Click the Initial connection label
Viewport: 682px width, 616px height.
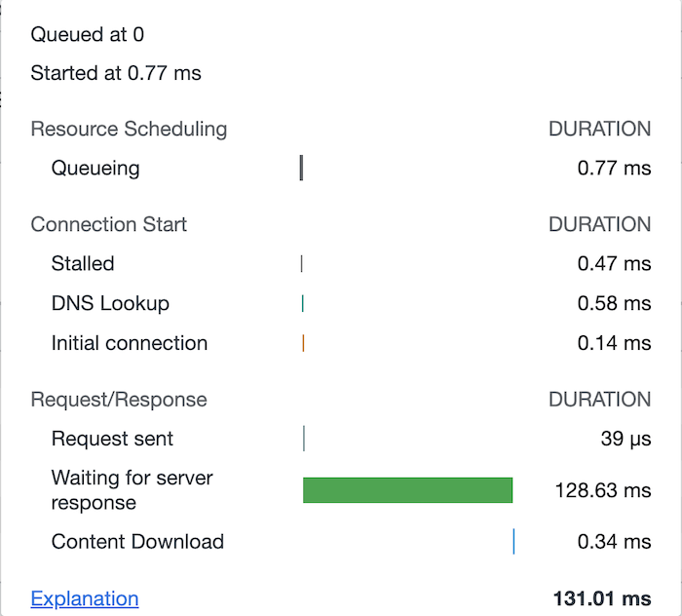coord(130,343)
